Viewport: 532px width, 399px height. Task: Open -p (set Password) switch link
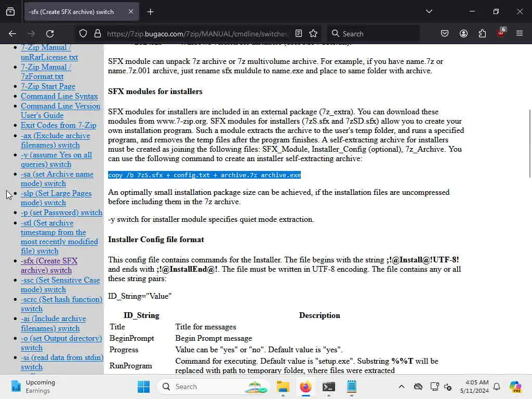61,212
